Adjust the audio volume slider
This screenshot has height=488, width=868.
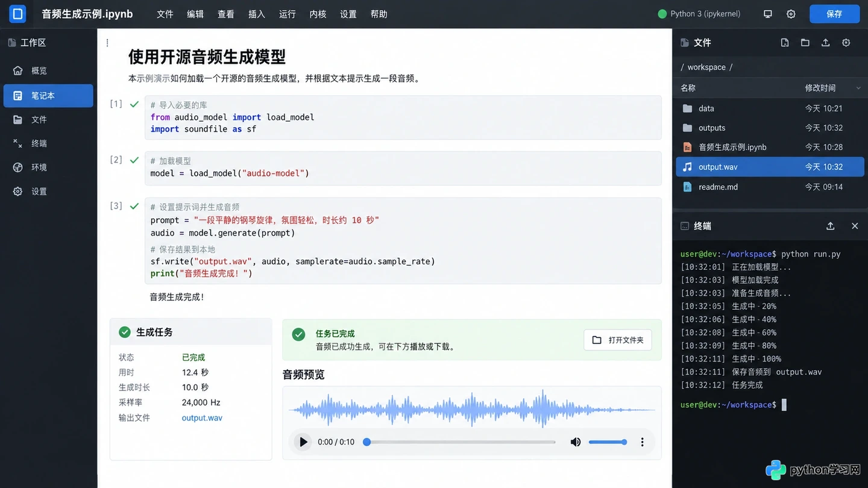point(608,442)
